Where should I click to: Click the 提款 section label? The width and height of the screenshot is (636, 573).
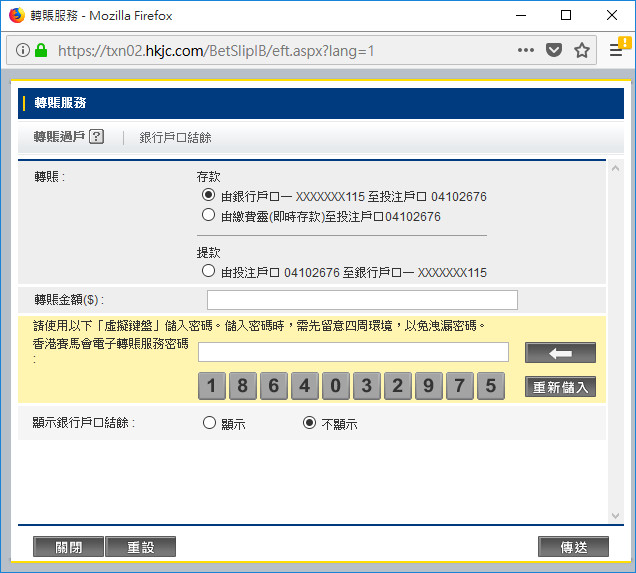pos(208,253)
